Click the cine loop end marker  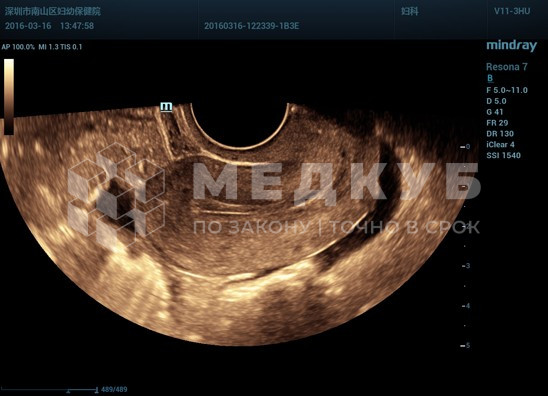click(x=96, y=390)
